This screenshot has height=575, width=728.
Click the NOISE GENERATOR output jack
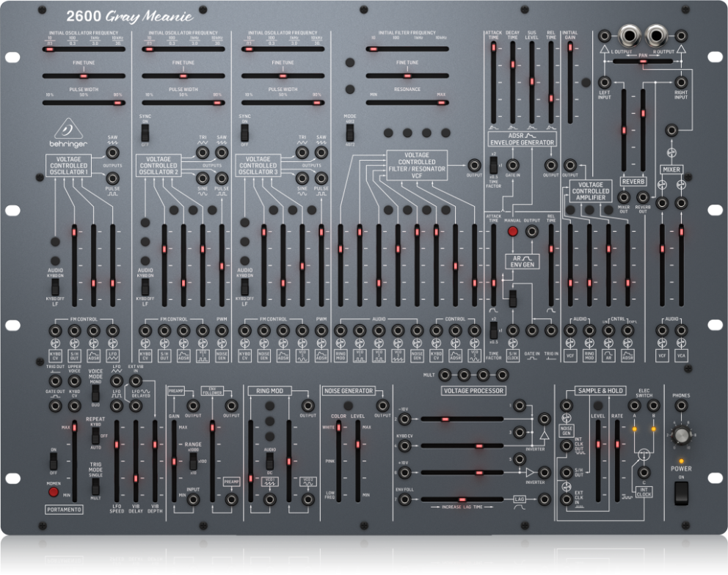[x=382, y=406]
